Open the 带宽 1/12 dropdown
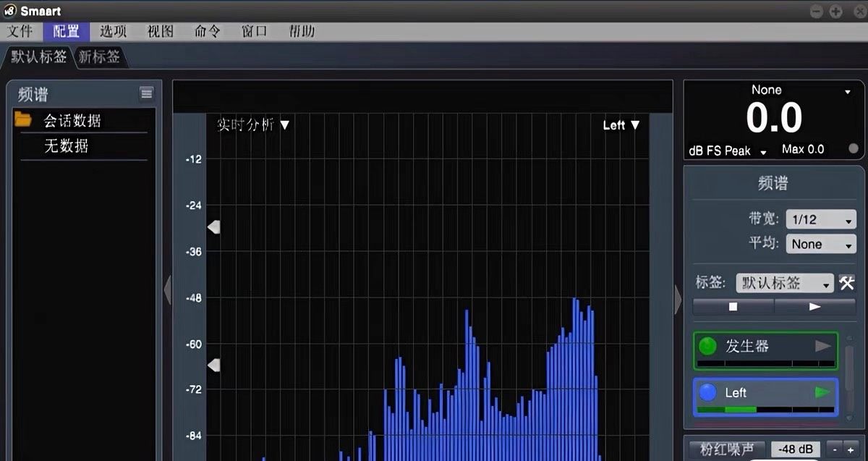This screenshot has width=868, height=461. click(x=821, y=220)
